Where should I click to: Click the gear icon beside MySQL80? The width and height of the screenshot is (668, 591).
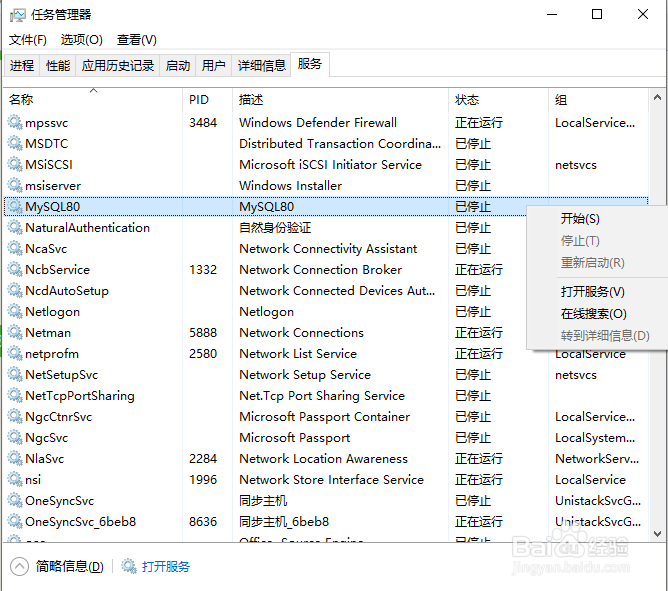click(15, 206)
